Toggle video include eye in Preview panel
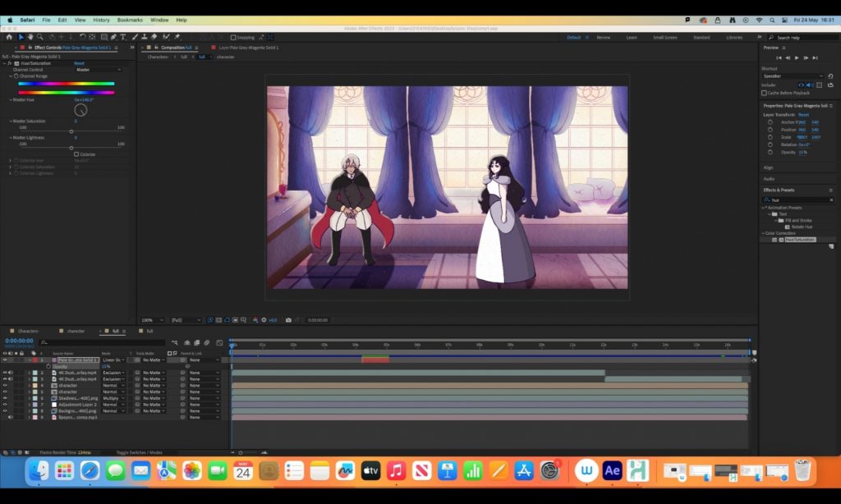841x504 pixels. [802, 85]
